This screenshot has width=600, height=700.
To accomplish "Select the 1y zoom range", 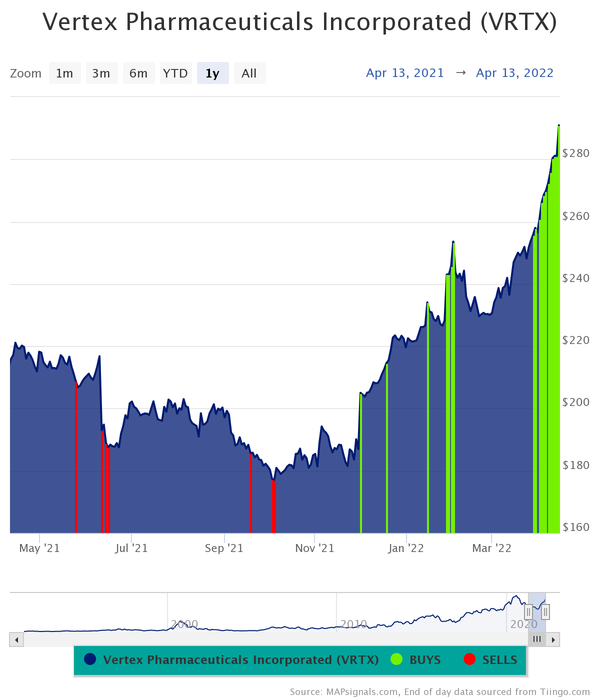I will tap(212, 73).
